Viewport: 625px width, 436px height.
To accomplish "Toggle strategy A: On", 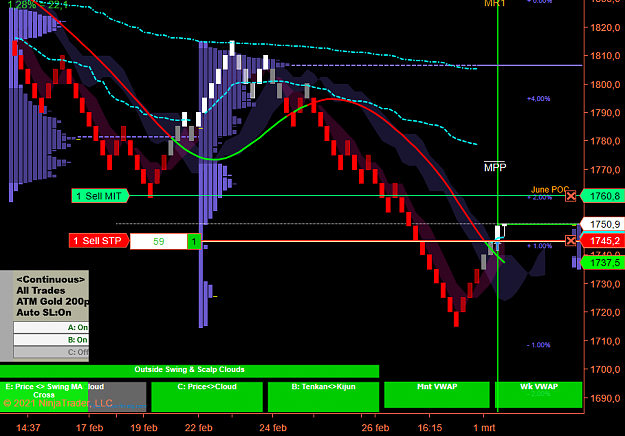I will coord(51,327).
